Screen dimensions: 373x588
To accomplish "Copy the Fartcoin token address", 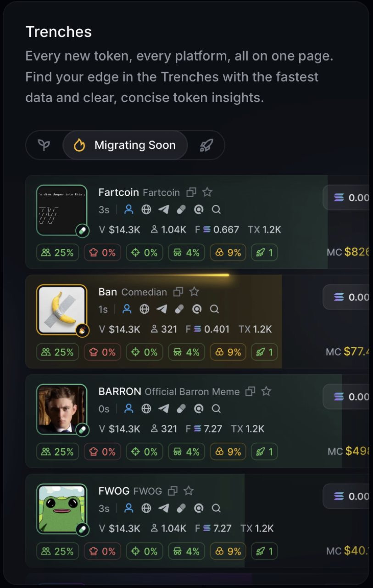I will [191, 192].
